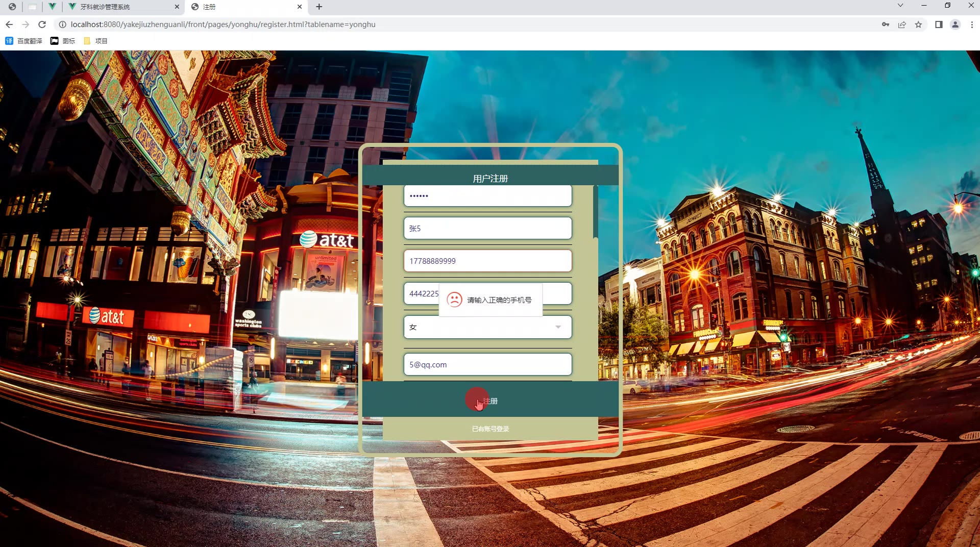The height and width of the screenshot is (547, 980).
Task: Open the gender dropdown showing 女
Action: pos(487,327)
